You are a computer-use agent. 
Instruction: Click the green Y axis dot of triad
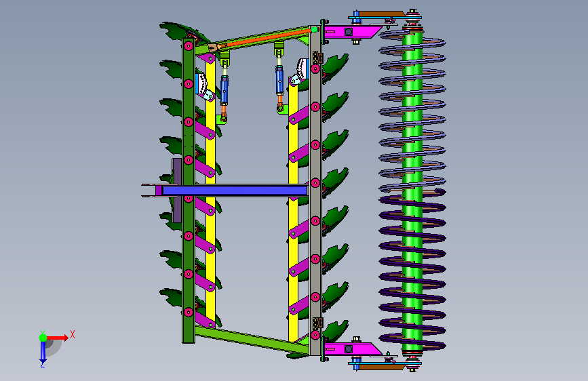(43, 338)
